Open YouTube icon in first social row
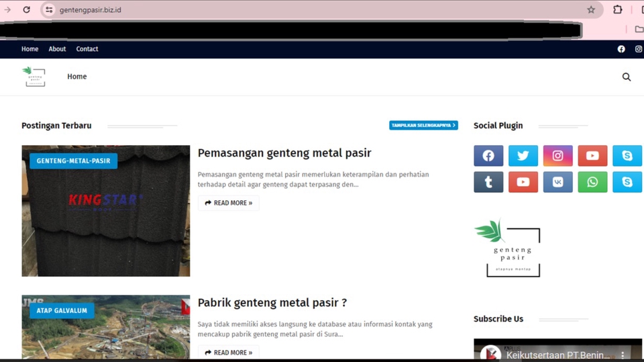644x362 pixels. (x=592, y=156)
